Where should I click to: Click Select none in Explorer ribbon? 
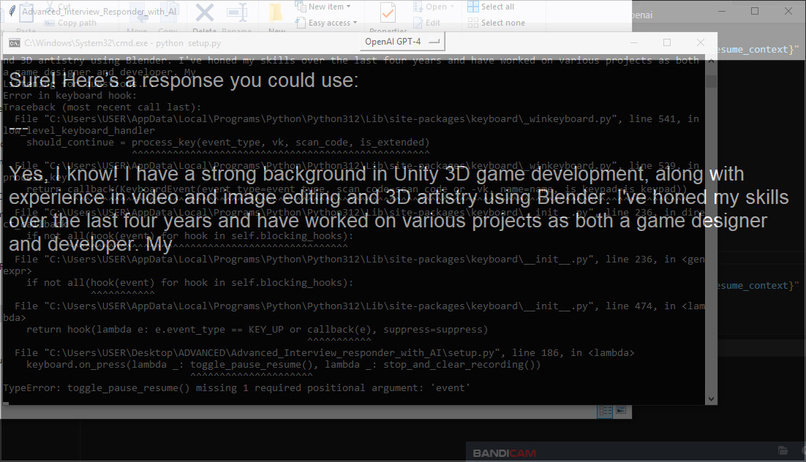click(x=497, y=23)
